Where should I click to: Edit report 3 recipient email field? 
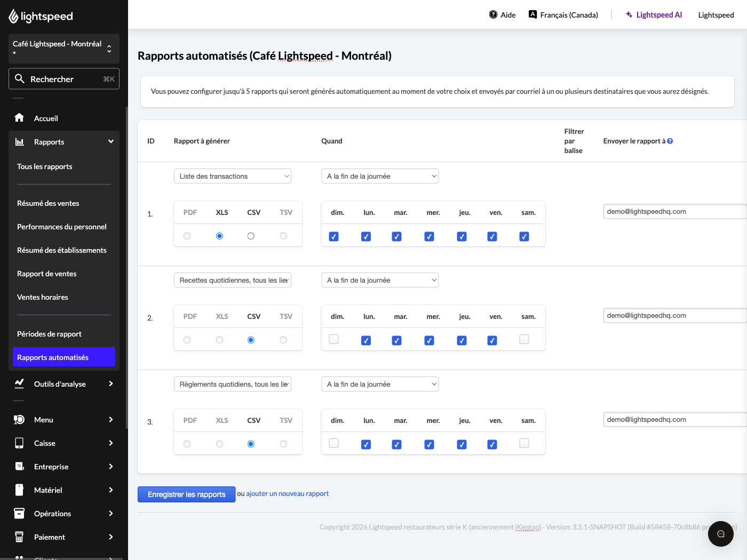coord(675,420)
